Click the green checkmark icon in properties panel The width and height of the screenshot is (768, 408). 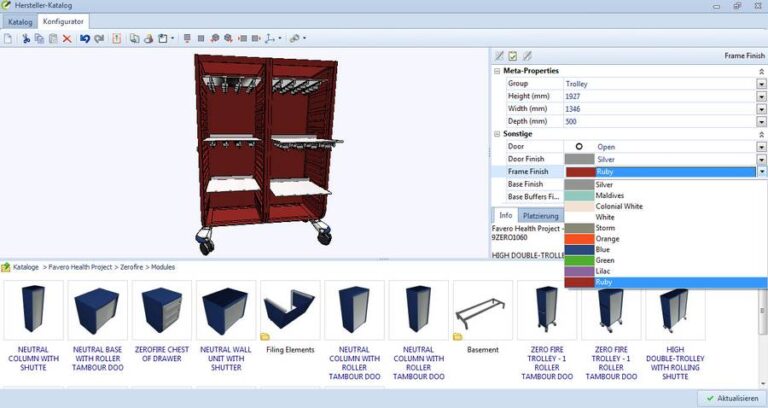(512, 56)
